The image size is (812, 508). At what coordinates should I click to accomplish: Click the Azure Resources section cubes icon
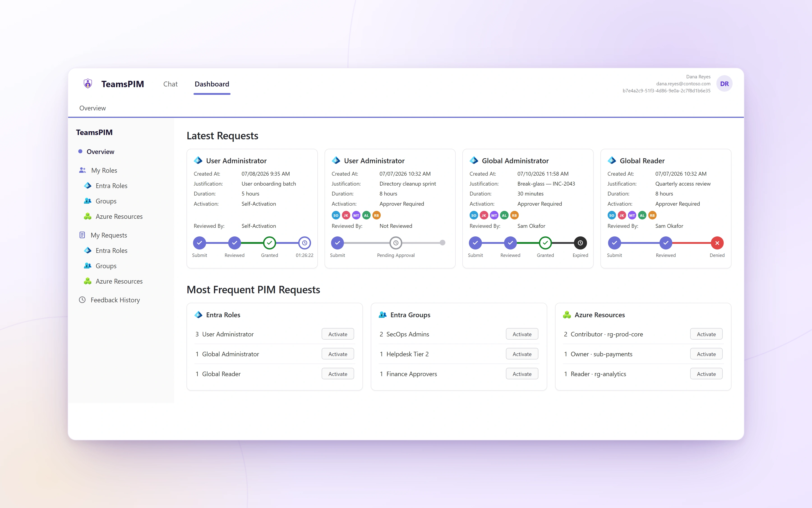click(567, 315)
